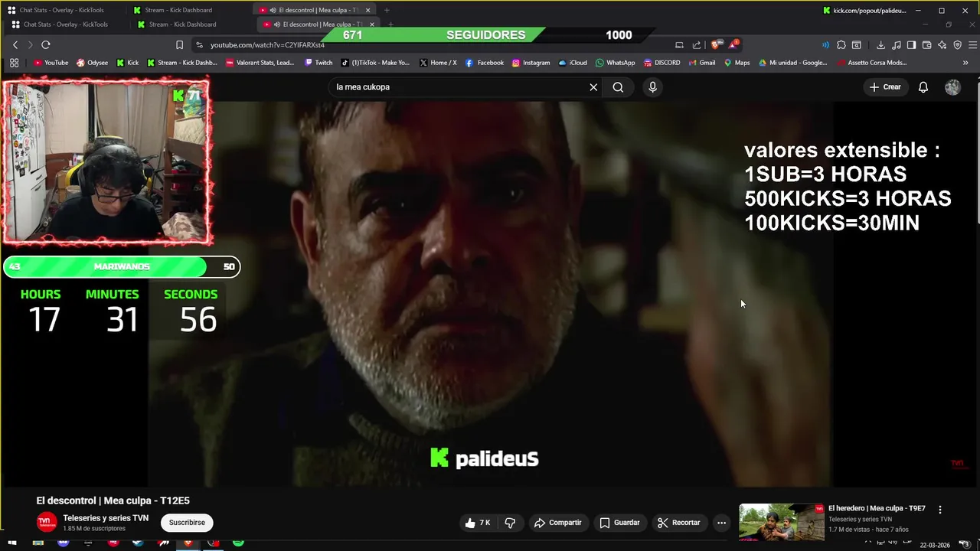Click the YouTube address bar URL
Image resolution: width=980 pixels, height=551 pixels.
pos(267,45)
